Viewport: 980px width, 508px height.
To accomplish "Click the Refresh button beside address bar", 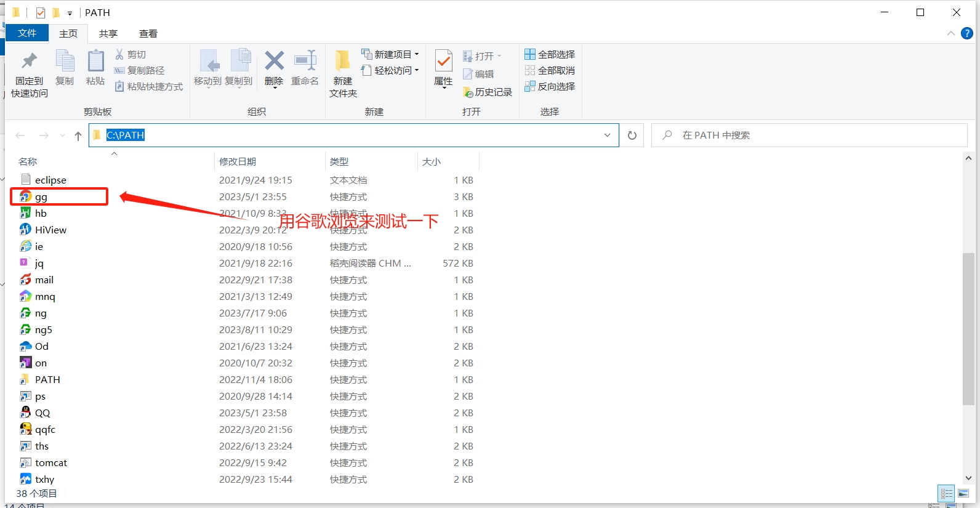I will coord(632,135).
